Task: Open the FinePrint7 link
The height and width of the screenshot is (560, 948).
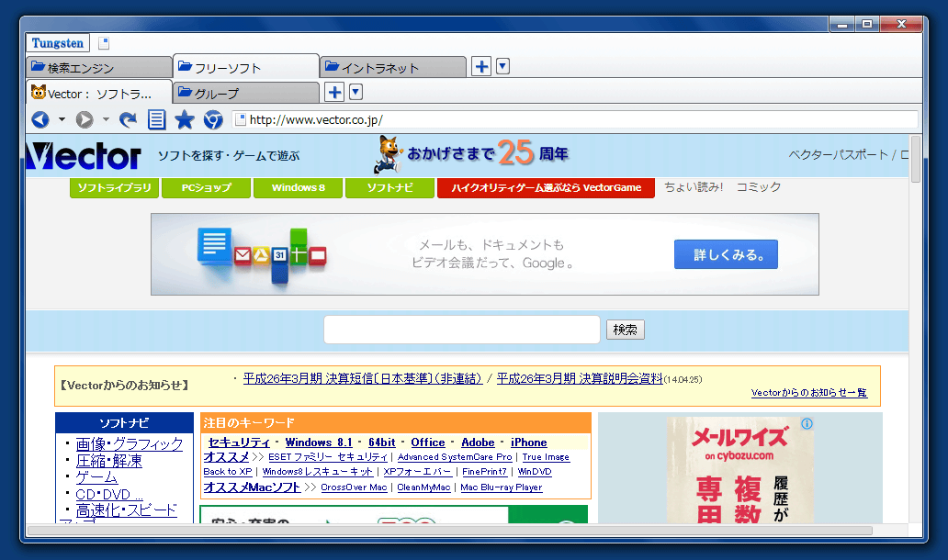Action: pos(484,472)
